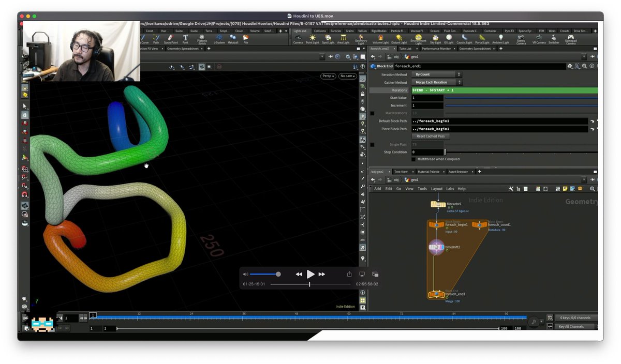
Task: Open the Persp viewport dropdown
Action: click(x=328, y=76)
